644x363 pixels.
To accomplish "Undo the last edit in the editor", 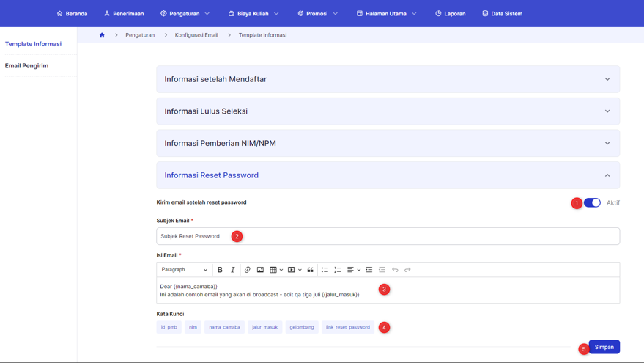I will [395, 270].
